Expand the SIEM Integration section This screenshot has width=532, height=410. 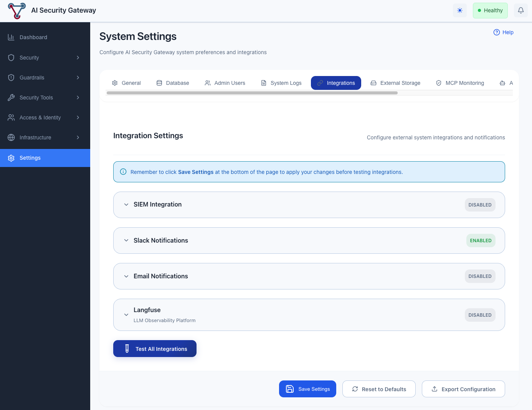click(126, 204)
